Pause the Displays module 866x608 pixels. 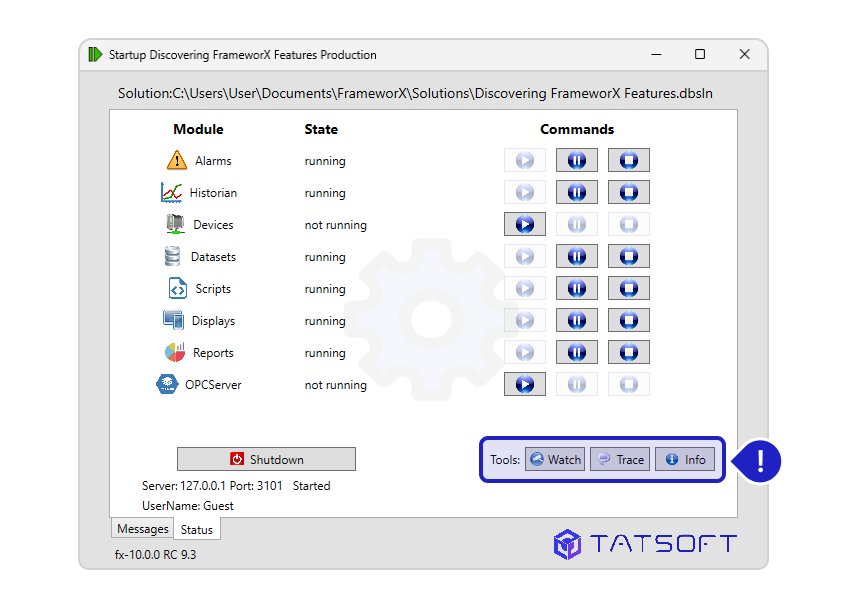click(577, 321)
